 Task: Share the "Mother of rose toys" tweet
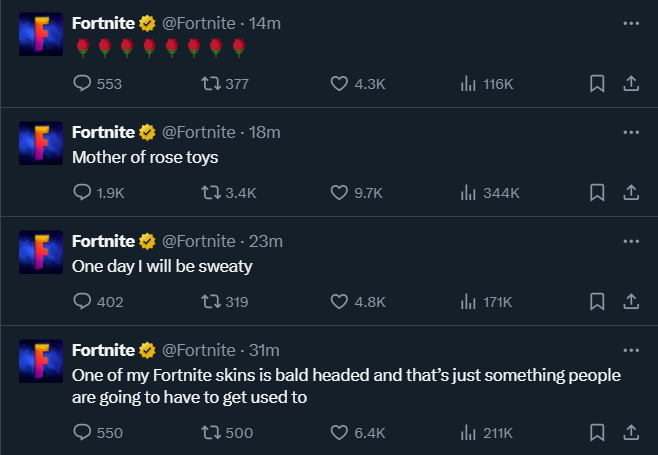click(631, 193)
